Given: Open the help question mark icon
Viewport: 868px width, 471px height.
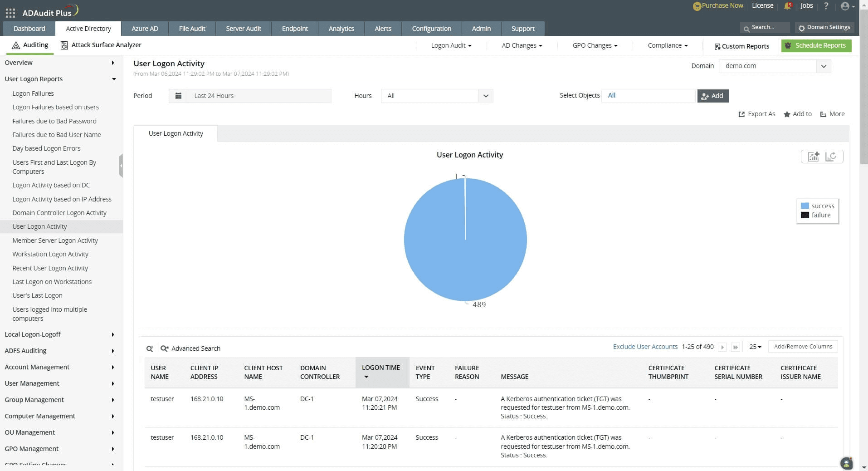Looking at the screenshot, I should coord(826,6).
